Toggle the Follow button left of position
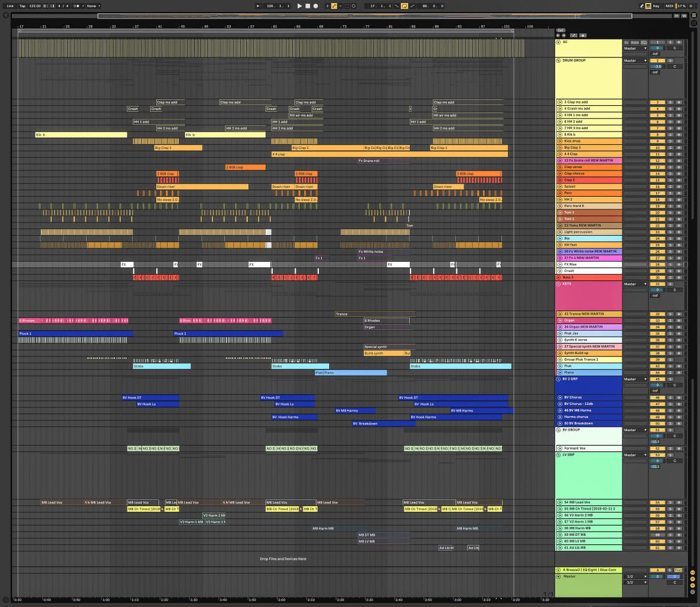The width and height of the screenshot is (700, 607). click(x=258, y=6)
